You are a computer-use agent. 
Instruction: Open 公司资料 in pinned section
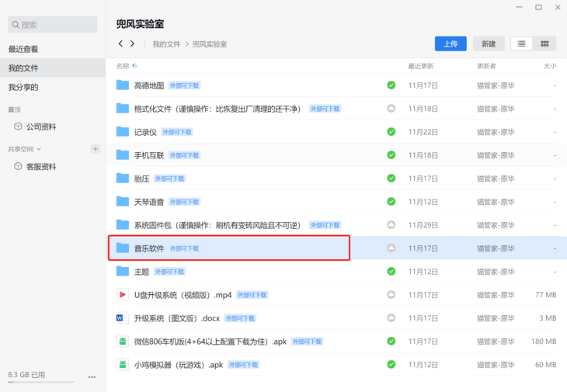click(40, 127)
